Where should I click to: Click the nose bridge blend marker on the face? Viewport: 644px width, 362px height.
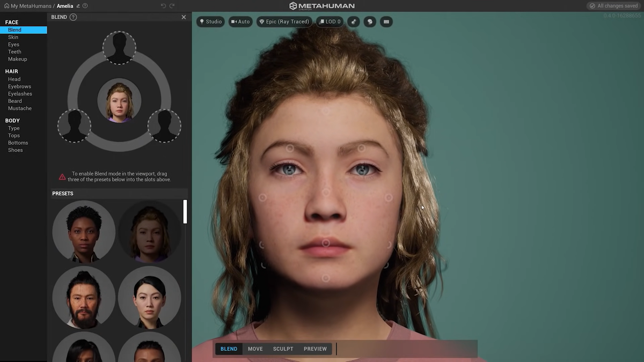click(x=325, y=192)
